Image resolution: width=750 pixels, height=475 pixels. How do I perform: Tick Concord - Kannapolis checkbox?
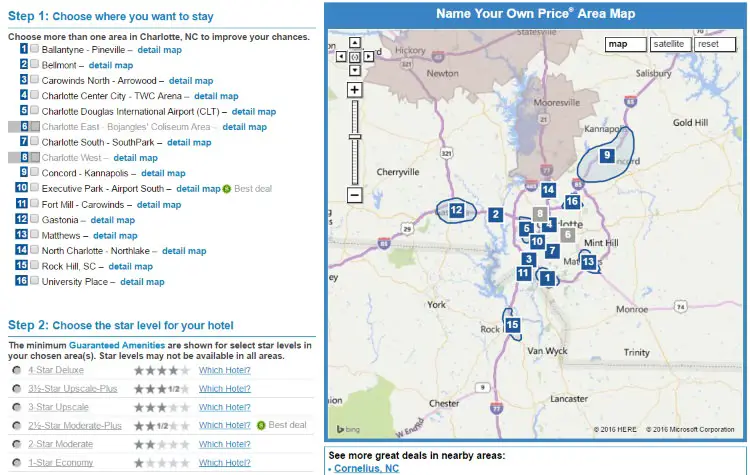34,171
